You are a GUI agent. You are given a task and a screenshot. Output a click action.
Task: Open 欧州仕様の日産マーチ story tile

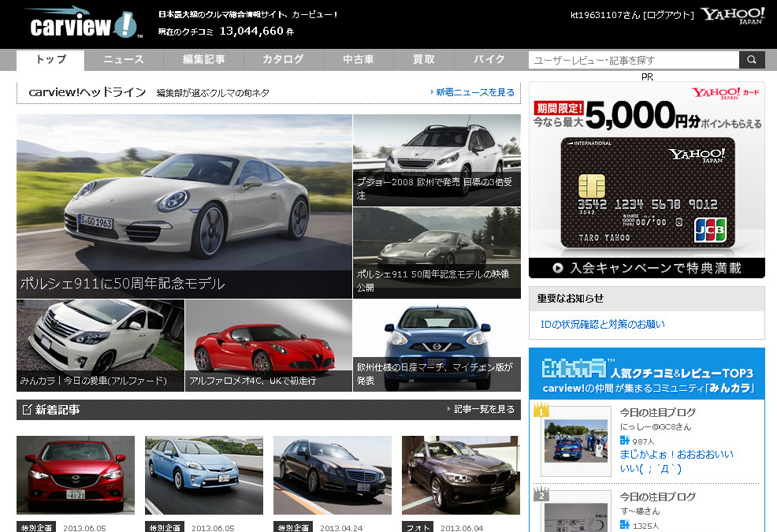tap(437, 345)
